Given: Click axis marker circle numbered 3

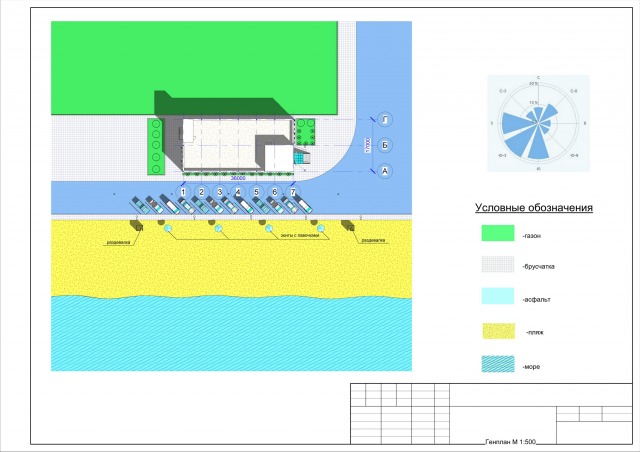Looking at the screenshot, I should click(220, 192).
